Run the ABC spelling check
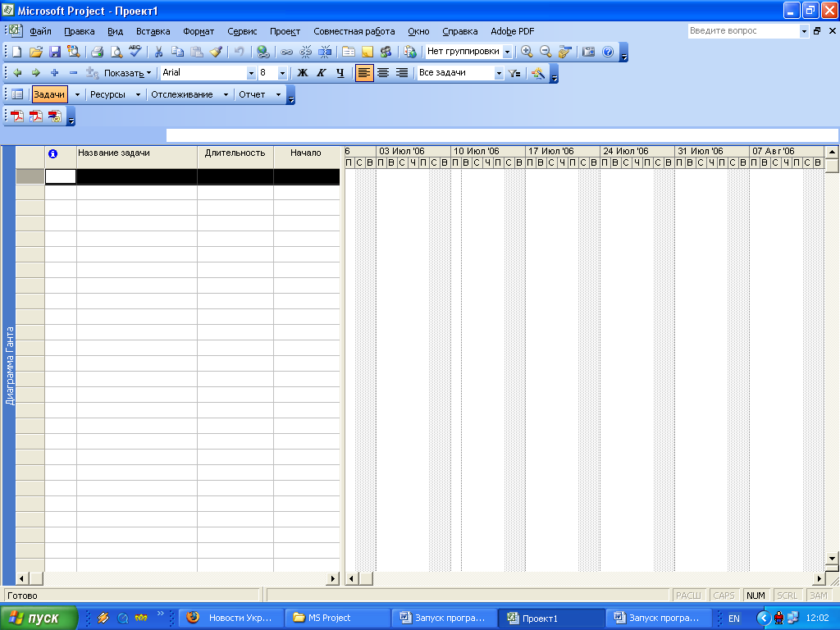Viewport: 840px width, 630px height. (135, 52)
